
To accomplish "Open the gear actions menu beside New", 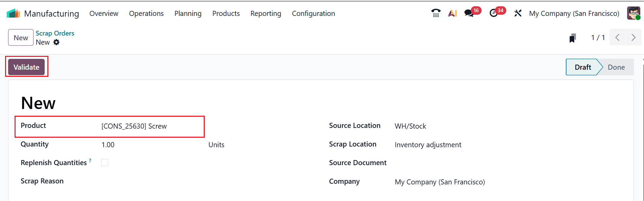I will 57,42.
